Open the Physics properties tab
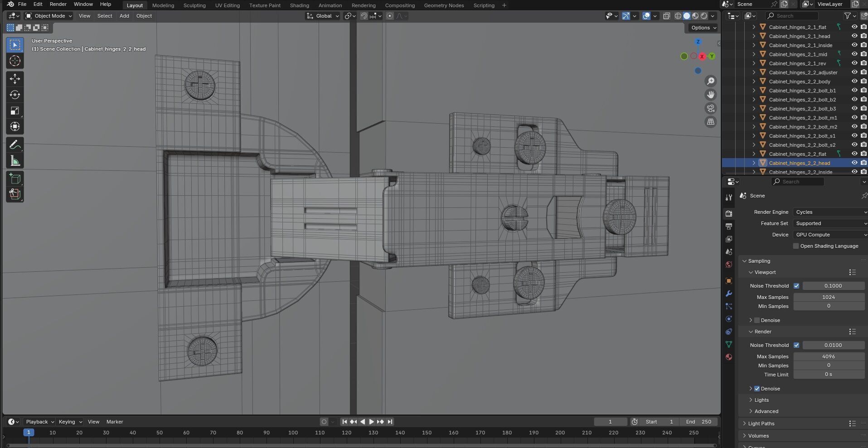This screenshot has width=868, height=448. click(x=729, y=319)
